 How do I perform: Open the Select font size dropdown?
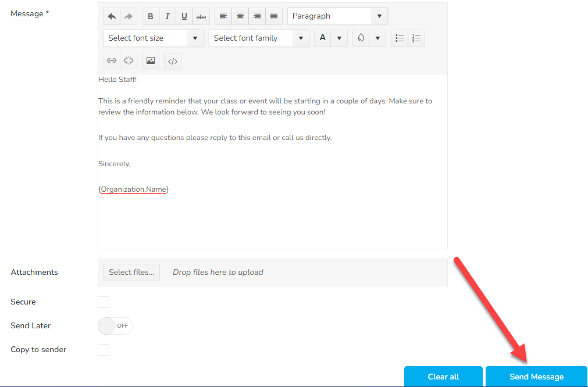tap(154, 38)
